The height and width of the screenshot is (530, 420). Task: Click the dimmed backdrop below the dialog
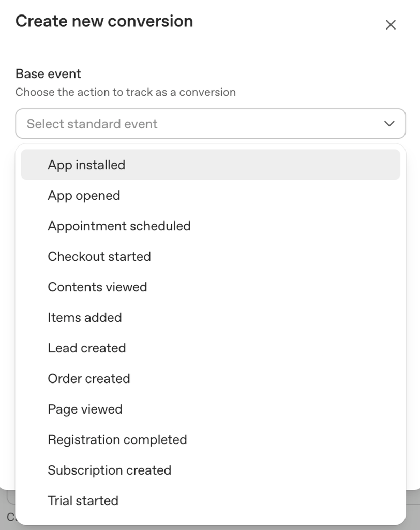(413, 510)
